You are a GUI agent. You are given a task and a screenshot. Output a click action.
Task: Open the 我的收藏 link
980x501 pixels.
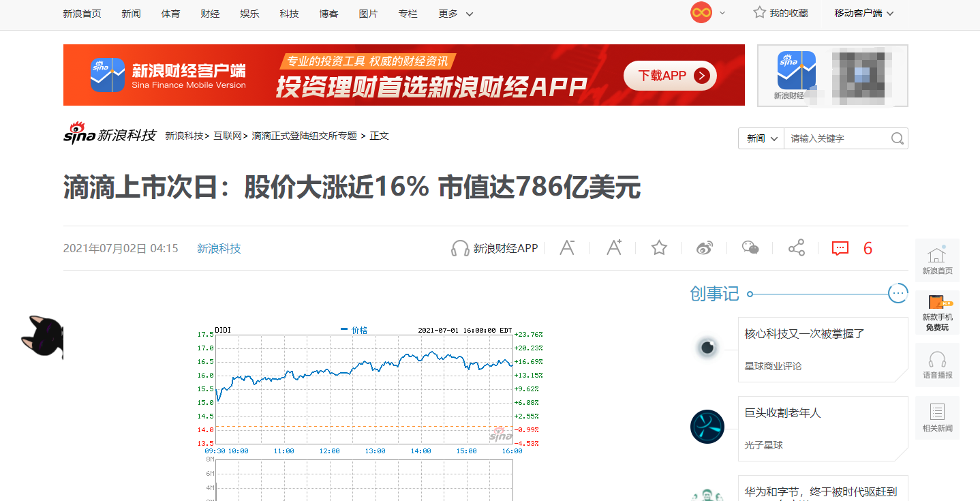[788, 13]
